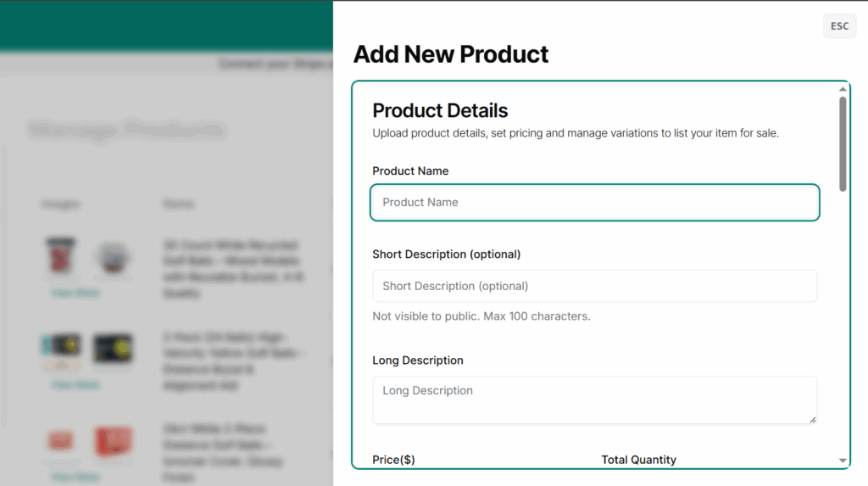This screenshot has height=486, width=868.
Task: Click the Long Description label
Action: click(x=417, y=360)
